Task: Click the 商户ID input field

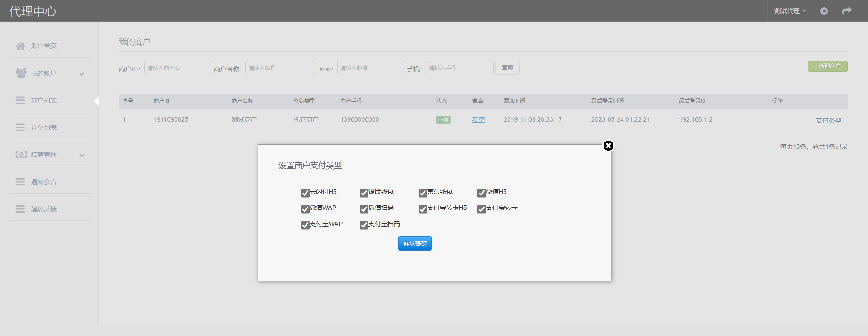Action: [178, 67]
